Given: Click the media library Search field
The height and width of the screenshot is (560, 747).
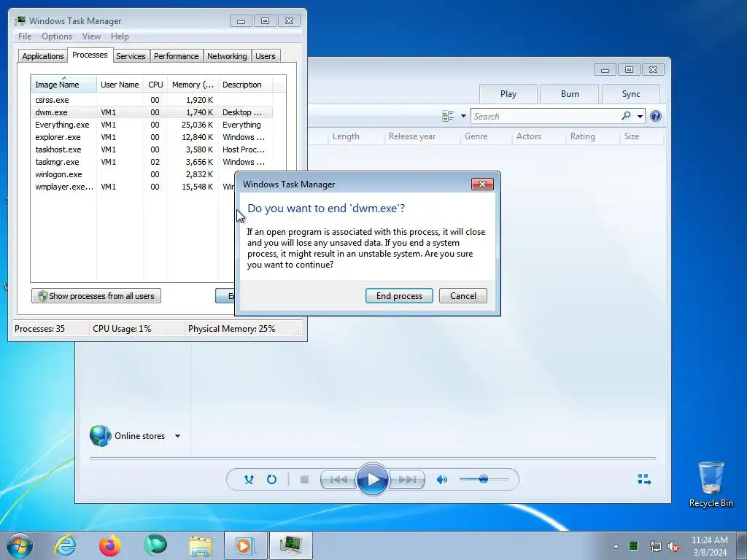Looking at the screenshot, I should click(x=546, y=116).
